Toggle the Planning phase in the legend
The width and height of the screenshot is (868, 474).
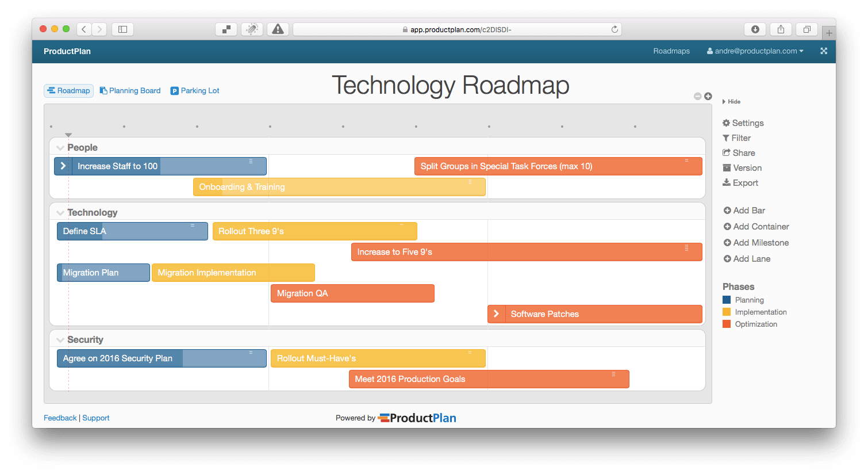pyautogui.click(x=727, y=300)
